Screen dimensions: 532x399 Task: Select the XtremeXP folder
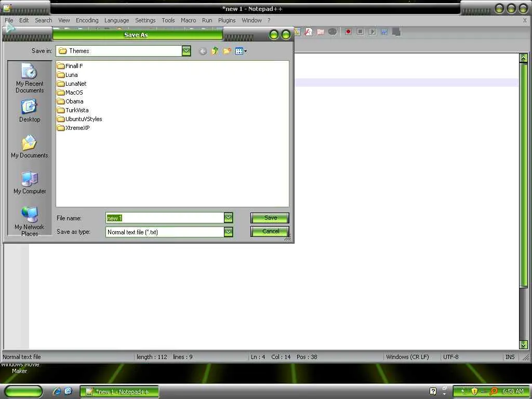point(73,128)
